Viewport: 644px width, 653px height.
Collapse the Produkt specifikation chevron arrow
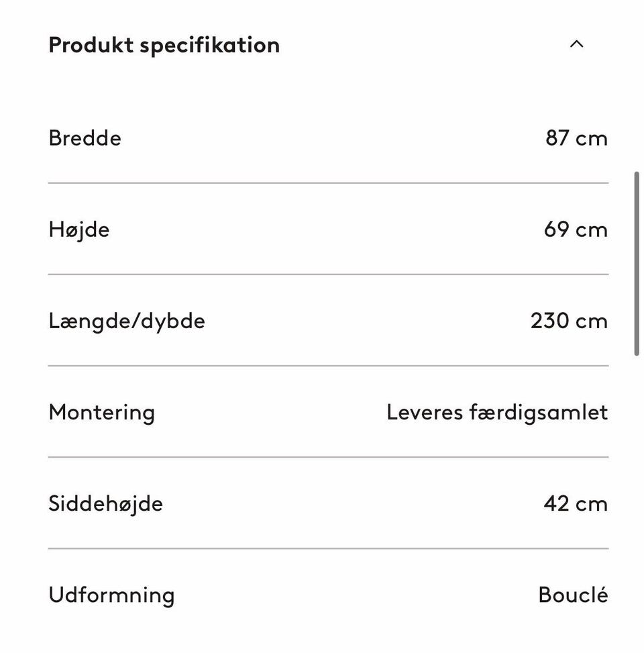[576, 44]
